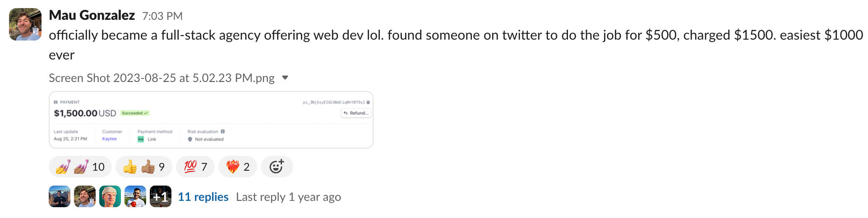
Task: Click the Risk evaluation info icon
Action: 223,132
